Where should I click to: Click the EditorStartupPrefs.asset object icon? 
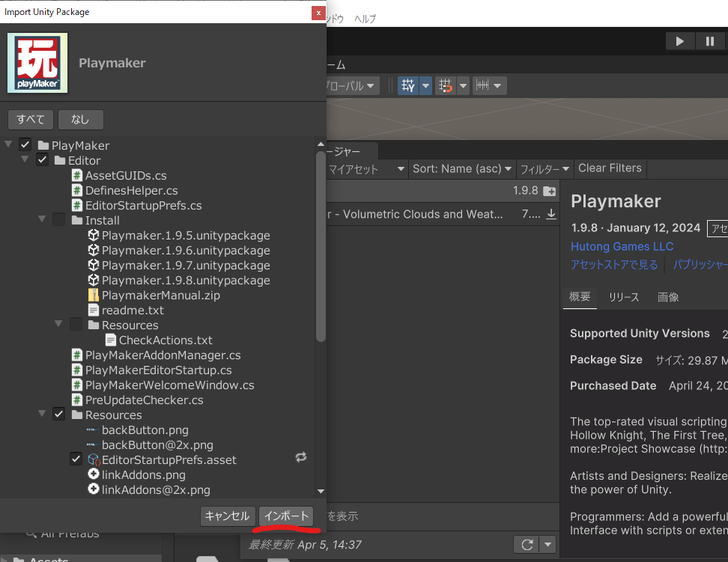tap(94, 460)
